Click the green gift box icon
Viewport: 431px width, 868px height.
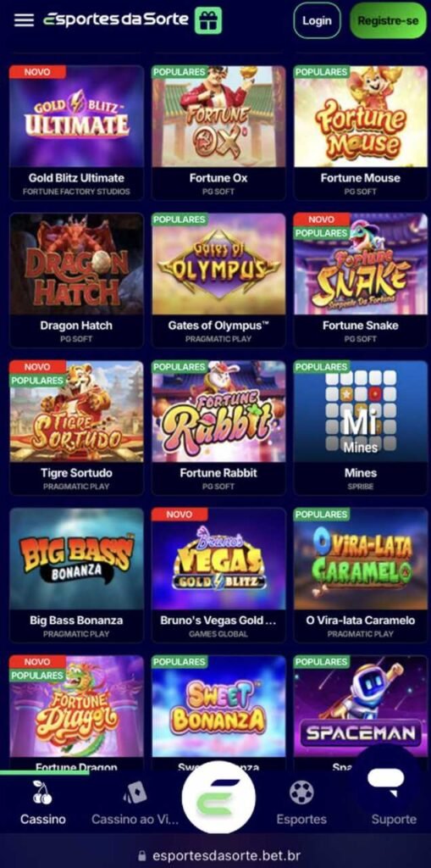[208, 20]
